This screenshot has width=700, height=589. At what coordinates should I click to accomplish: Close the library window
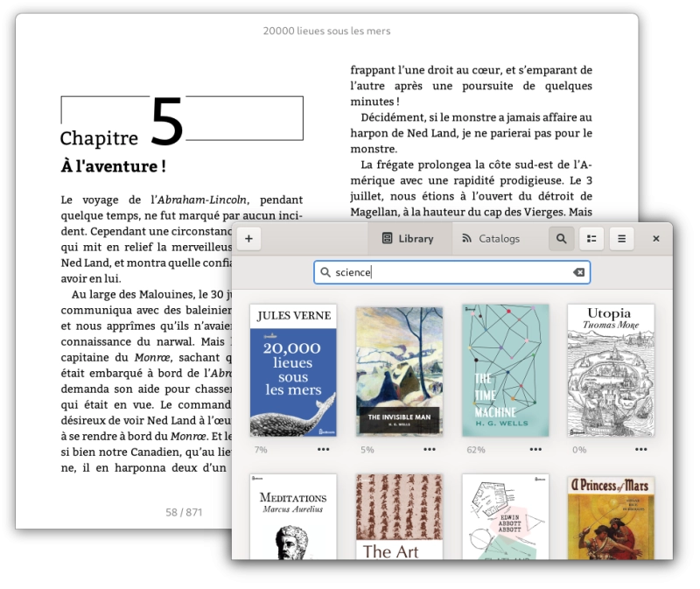655,238
